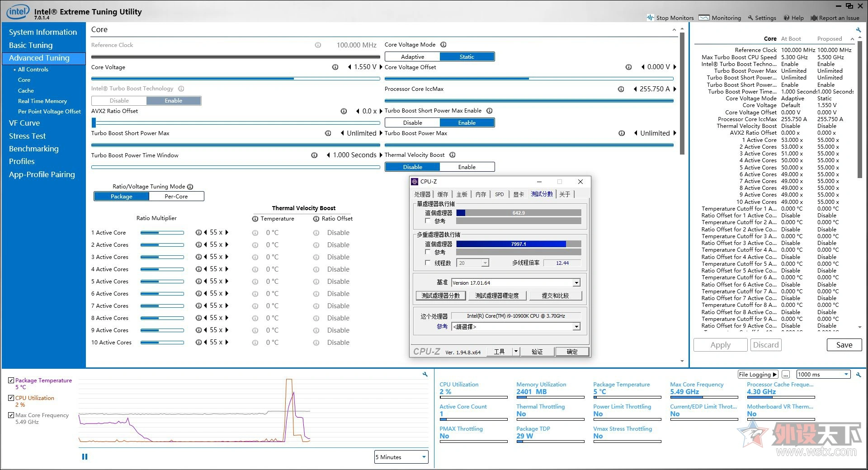Screen dimensions: 868x470
Task: Show info icon for Core Voltage Mode
Action: coord(443,45)
